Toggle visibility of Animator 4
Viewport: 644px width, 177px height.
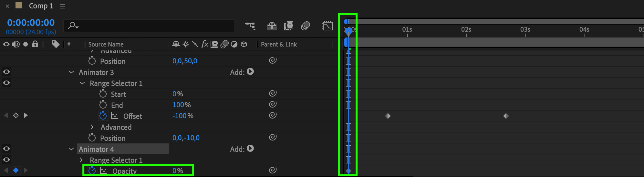coord(6,149)
